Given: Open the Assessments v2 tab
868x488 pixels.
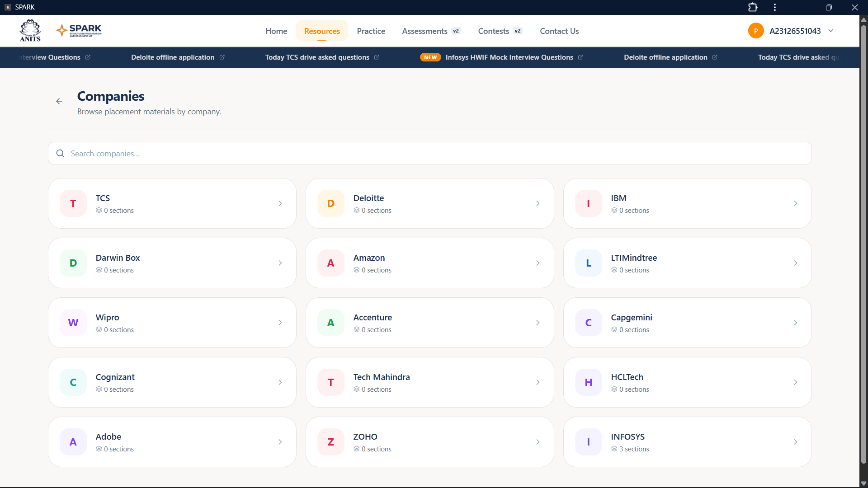Looking at the screenshot, I should coord(431,31).
